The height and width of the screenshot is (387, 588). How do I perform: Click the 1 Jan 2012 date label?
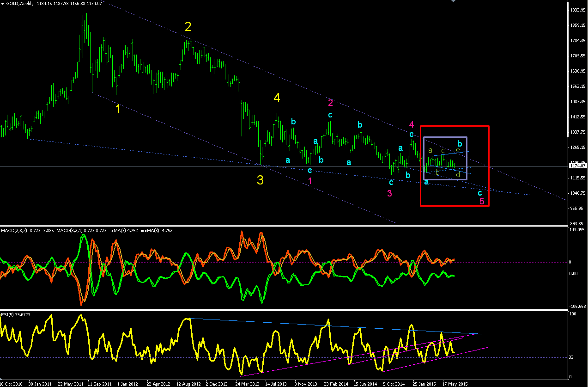click(127, 384)
